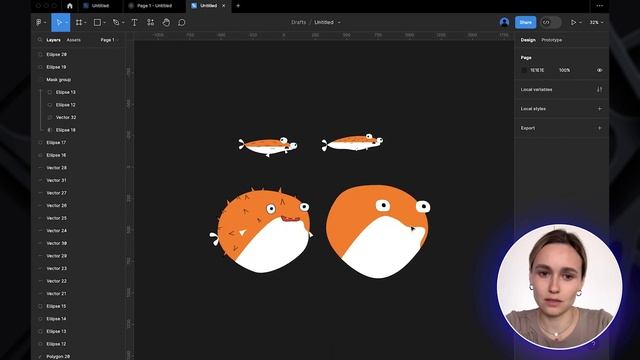Open Local variables settings icon
Image resolution: width=640 pixels, height=360 pixels.
pyautogui.click(x=599, y=89)
